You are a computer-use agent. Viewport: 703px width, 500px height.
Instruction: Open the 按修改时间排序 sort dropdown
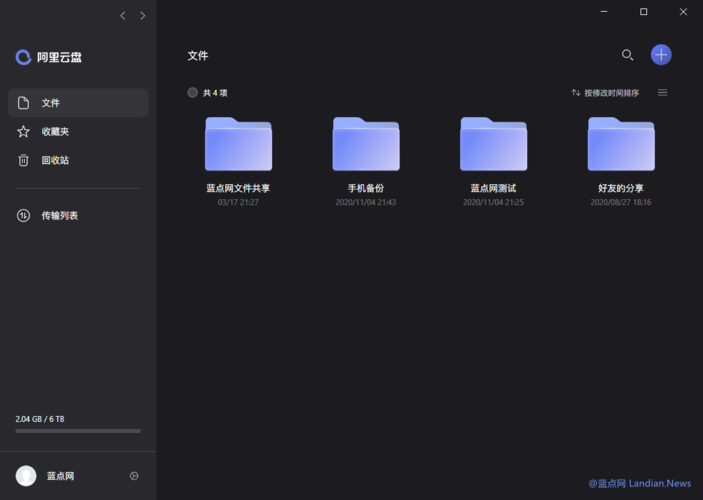605,93
